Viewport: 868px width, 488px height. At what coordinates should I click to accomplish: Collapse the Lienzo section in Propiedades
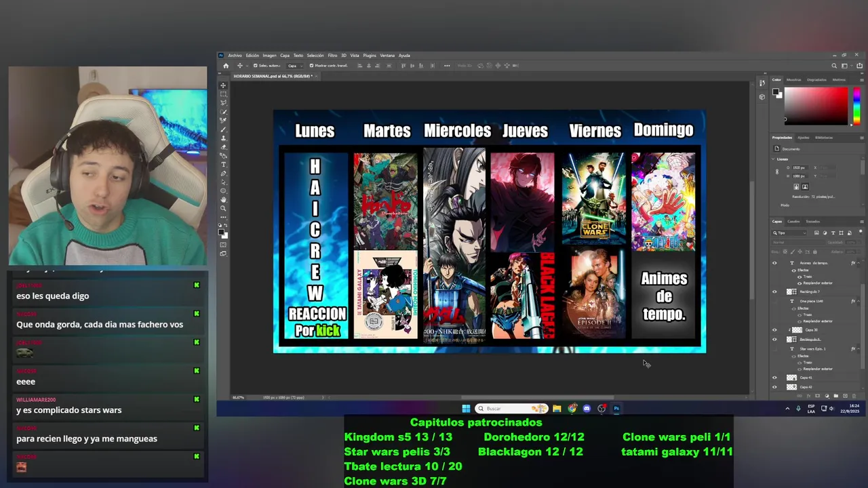click(773, 159)
